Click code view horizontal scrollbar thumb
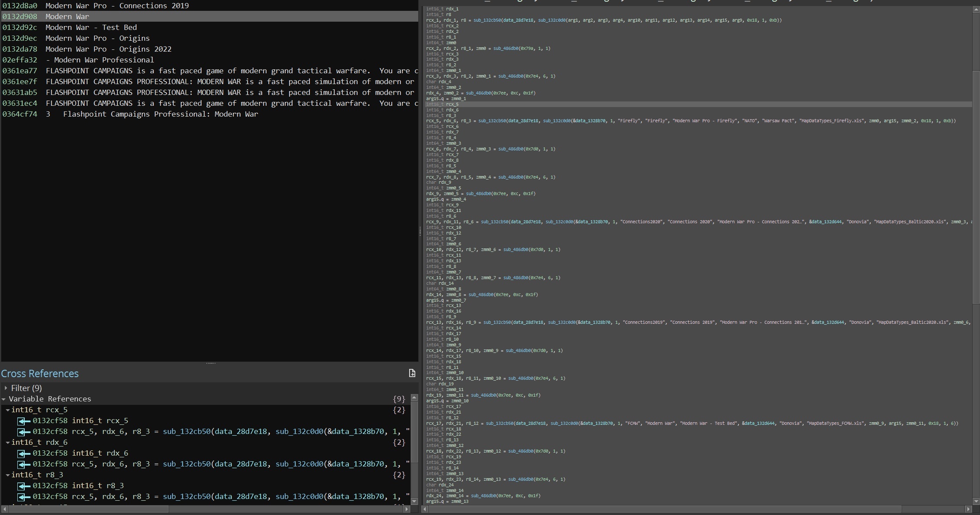980x515 pixels. coord(665,509)
